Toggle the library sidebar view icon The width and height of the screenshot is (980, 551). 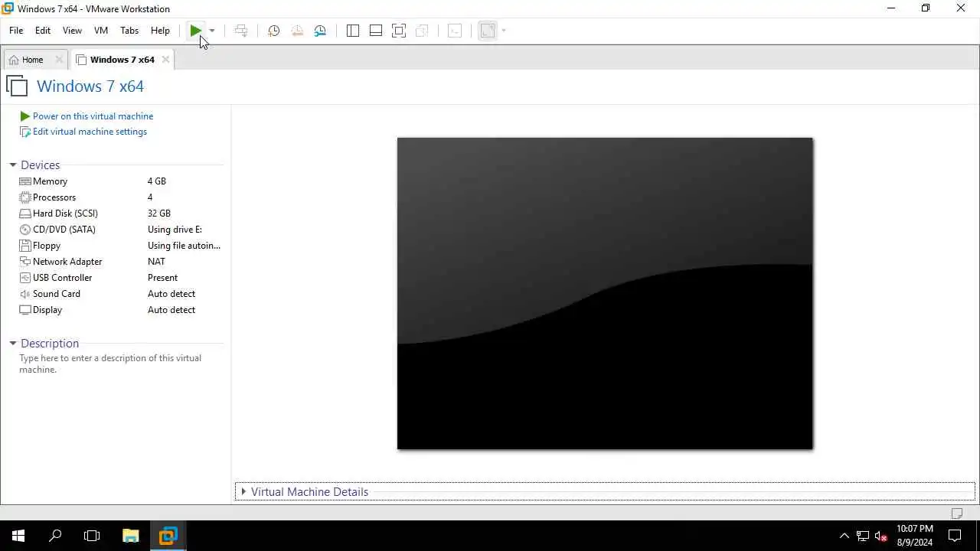353,31
